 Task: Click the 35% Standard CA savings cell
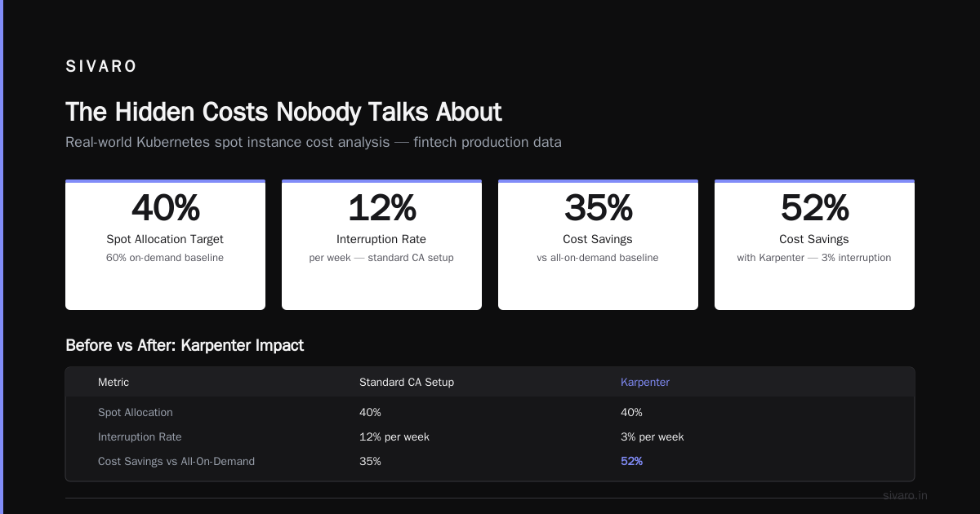coord(370,461)
